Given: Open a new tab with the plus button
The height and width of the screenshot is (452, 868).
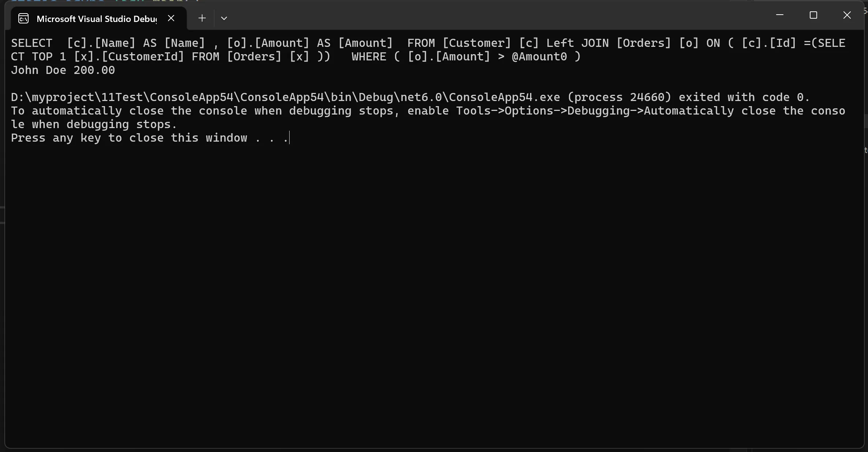Looking at the screenshot, I should coord(202,18).
